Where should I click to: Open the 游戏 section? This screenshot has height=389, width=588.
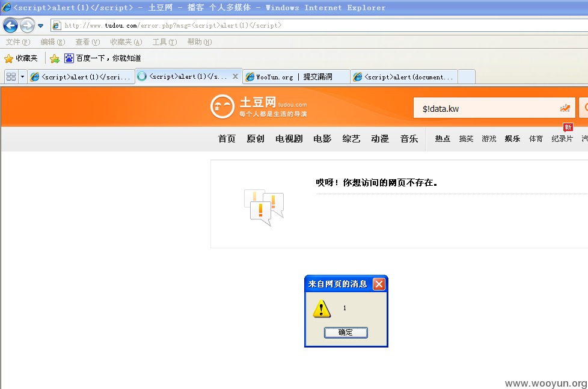coord(489,139)
